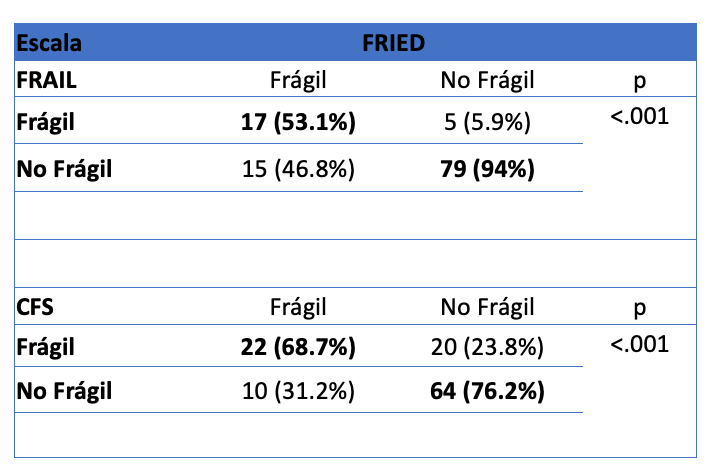Click the 10 (31.2%) cell

pos(299,392)
